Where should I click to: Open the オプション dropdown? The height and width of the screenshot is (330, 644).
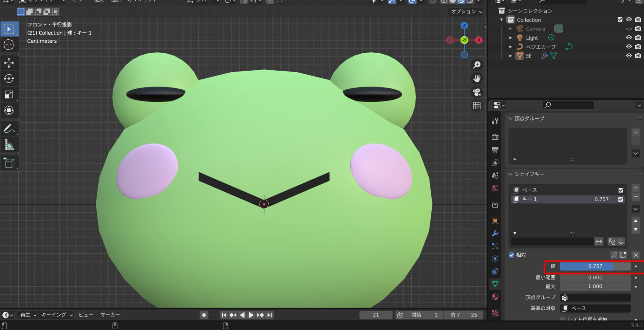pos(466,12)
